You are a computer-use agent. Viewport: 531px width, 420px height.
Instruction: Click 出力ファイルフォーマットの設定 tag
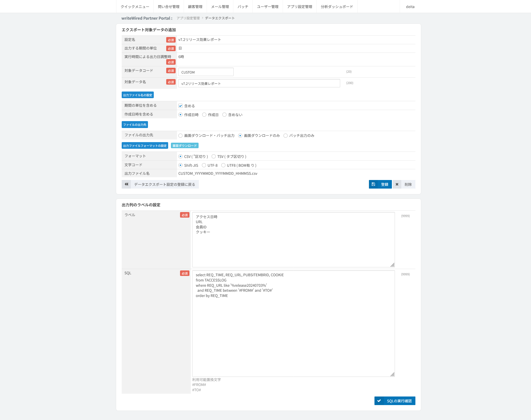[x=145, y=146]
